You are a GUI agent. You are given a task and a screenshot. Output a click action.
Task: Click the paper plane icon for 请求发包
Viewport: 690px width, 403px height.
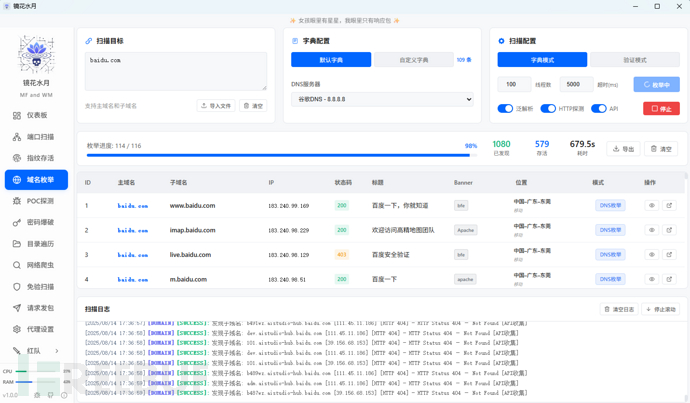17,308
